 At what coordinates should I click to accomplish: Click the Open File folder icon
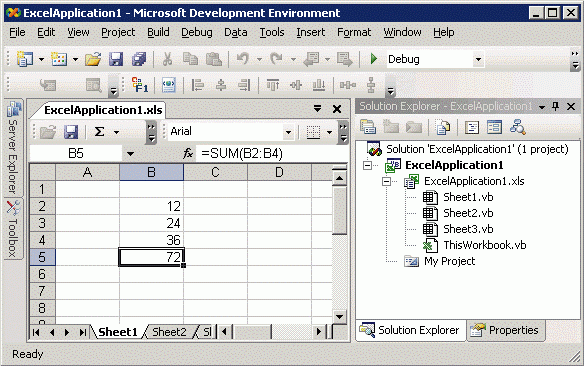click(x=93, y=59)
